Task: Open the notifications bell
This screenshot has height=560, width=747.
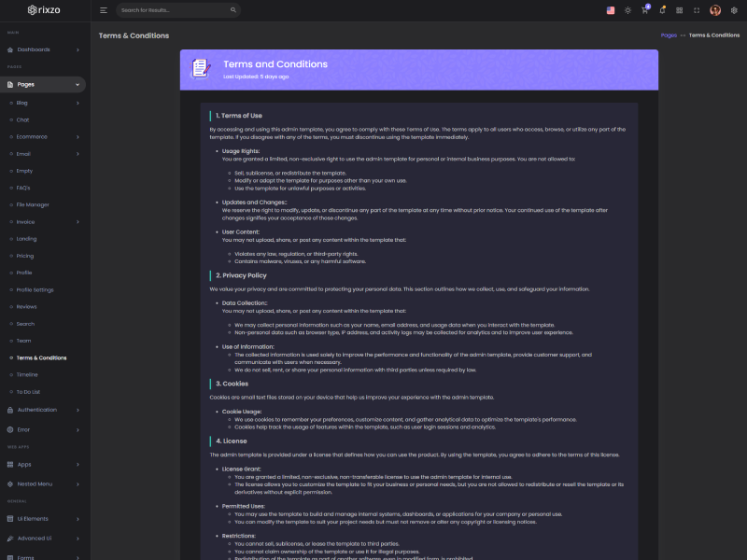Action: click(662, 10)
